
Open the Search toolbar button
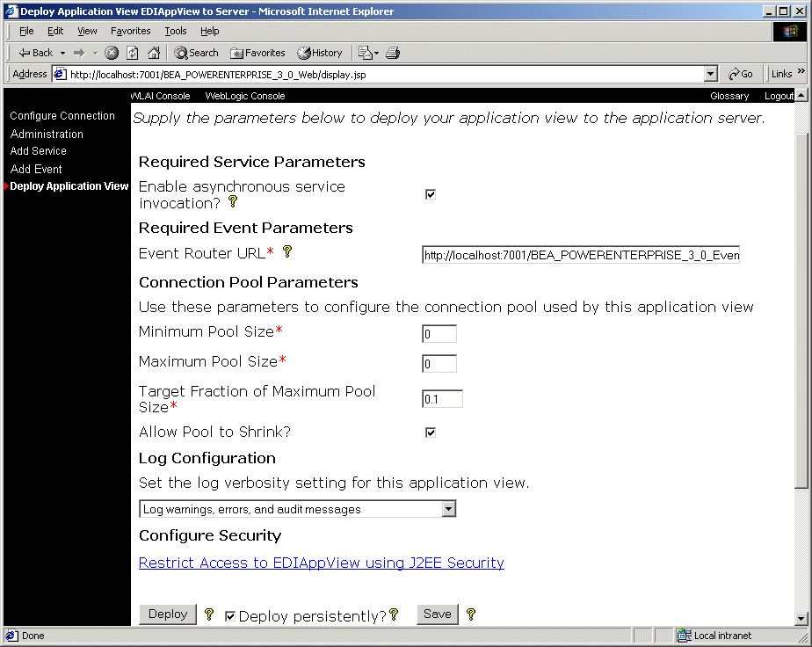tap(196, 53)
